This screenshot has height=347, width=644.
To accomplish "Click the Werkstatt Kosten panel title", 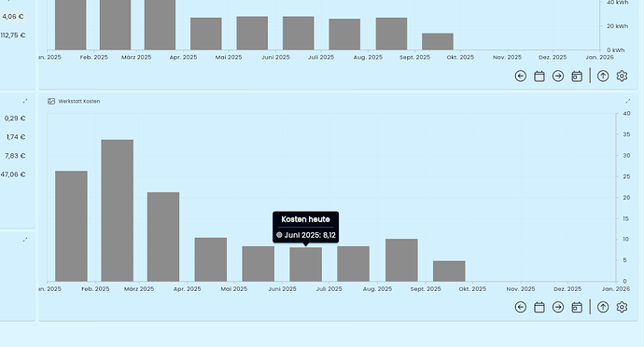I will (x=78, y=102).
